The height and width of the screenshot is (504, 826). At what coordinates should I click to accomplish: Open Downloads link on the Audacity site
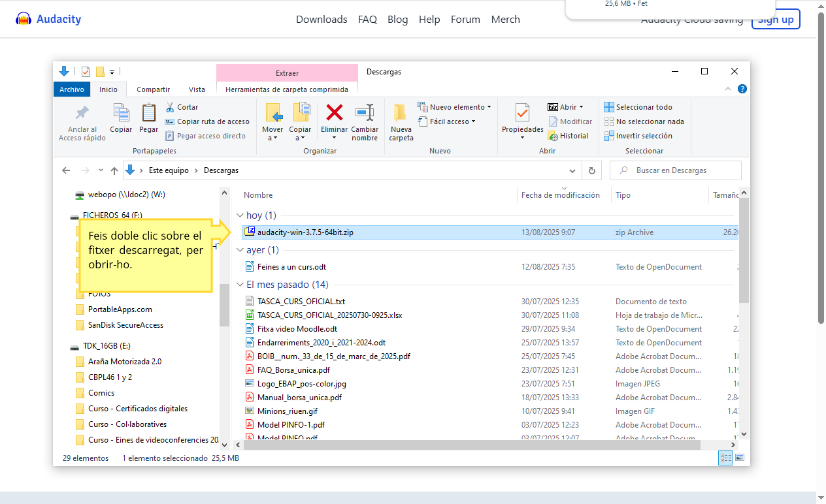point(322,20)
